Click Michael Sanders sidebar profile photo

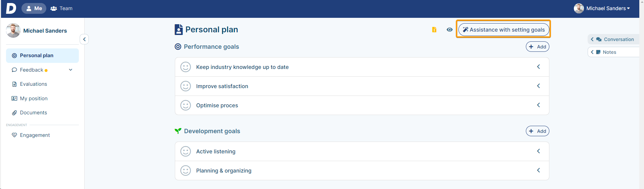click(13, 31)
